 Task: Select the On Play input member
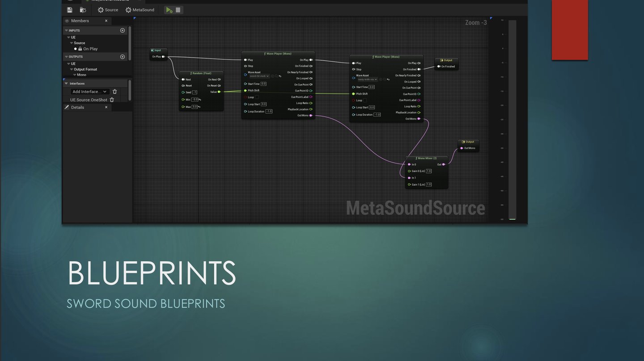pyautogui.click(x=90, y=49)
